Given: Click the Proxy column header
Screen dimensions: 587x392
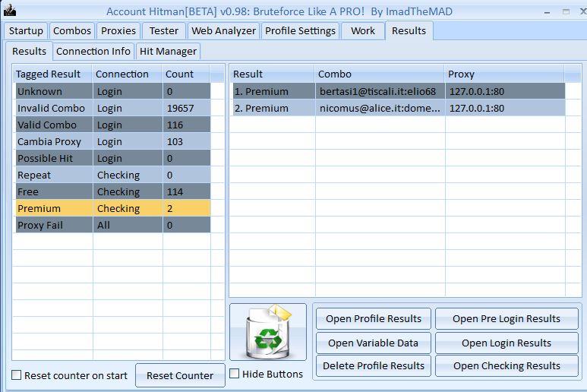Looking at the screenshot, I should pyautogui.click(x=503, y=74).
